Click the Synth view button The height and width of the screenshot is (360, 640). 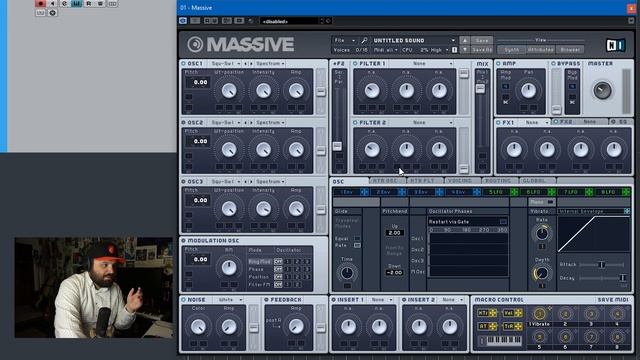pos(511,50)
